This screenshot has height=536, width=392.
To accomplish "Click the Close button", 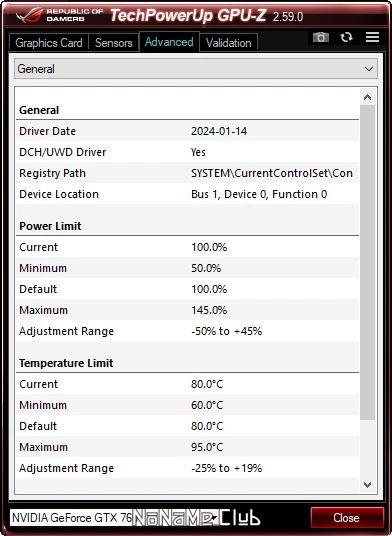I will point(347,518).
